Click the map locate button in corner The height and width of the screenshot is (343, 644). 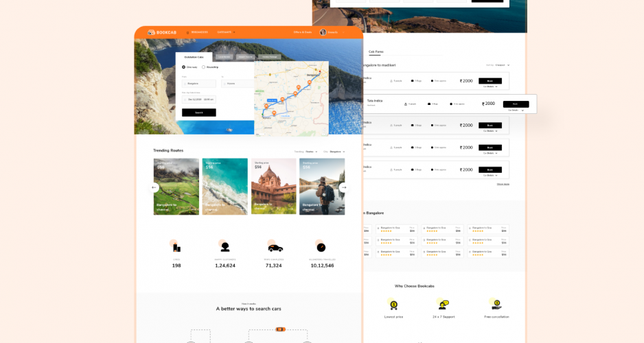click(324, 131)
